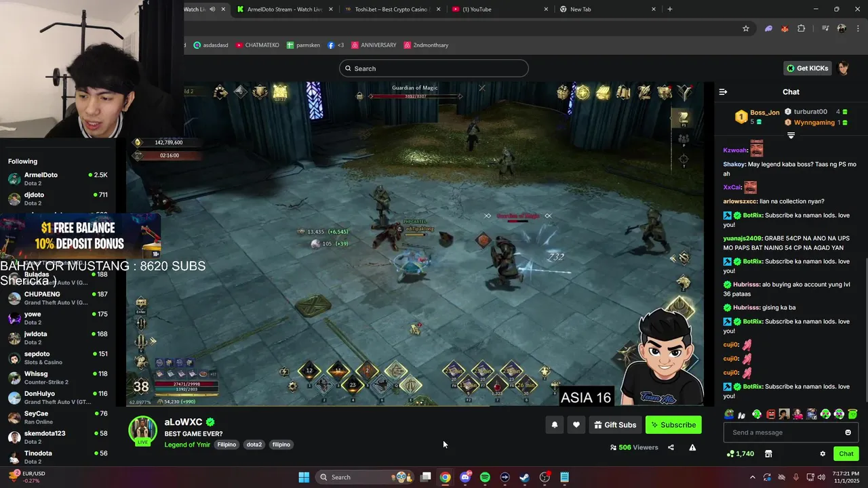Open the 2ndmonthsary bookmark
The height and width of the screenshot is (488, 868).
(426, 45)
